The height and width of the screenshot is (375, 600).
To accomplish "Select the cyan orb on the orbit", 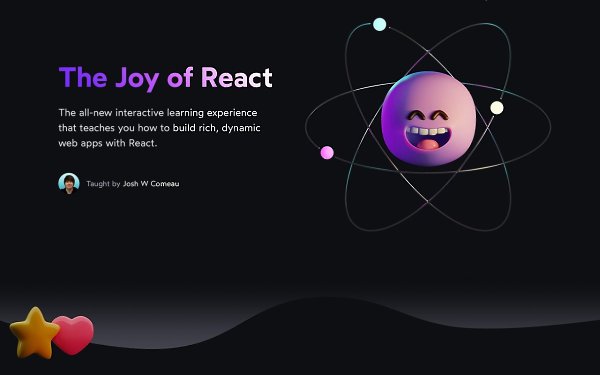I will 380,24.
